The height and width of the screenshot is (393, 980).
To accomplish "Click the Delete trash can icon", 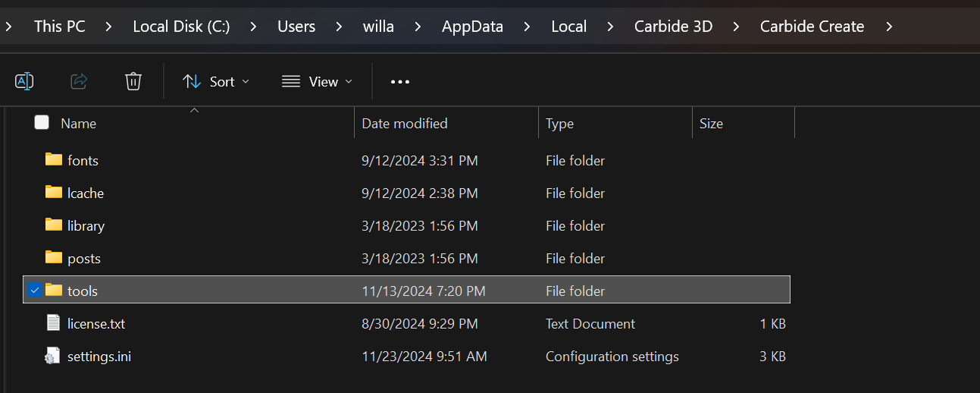I will click(133, 81).
